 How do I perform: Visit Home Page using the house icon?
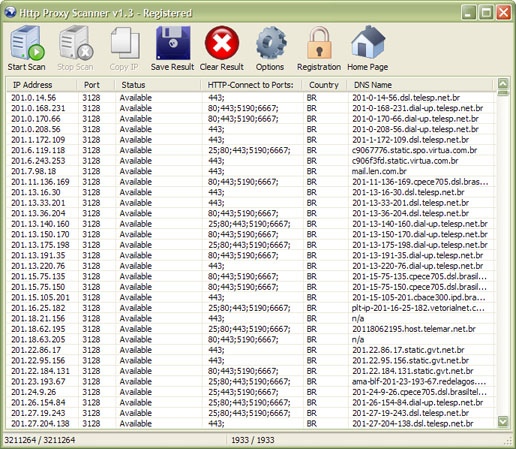(x=368, y=43)
